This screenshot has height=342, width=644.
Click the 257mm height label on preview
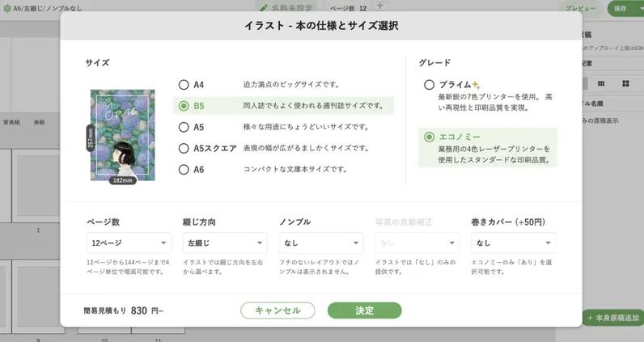(91, 138)
